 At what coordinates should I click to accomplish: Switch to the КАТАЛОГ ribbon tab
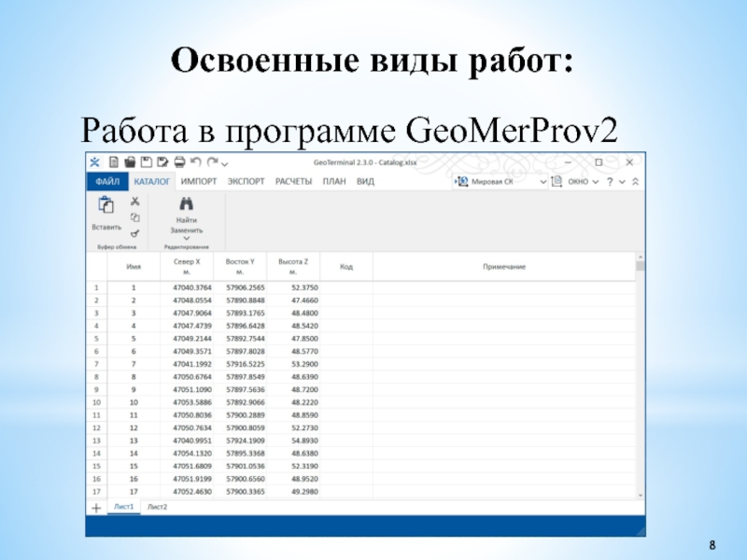coord(152,182)
